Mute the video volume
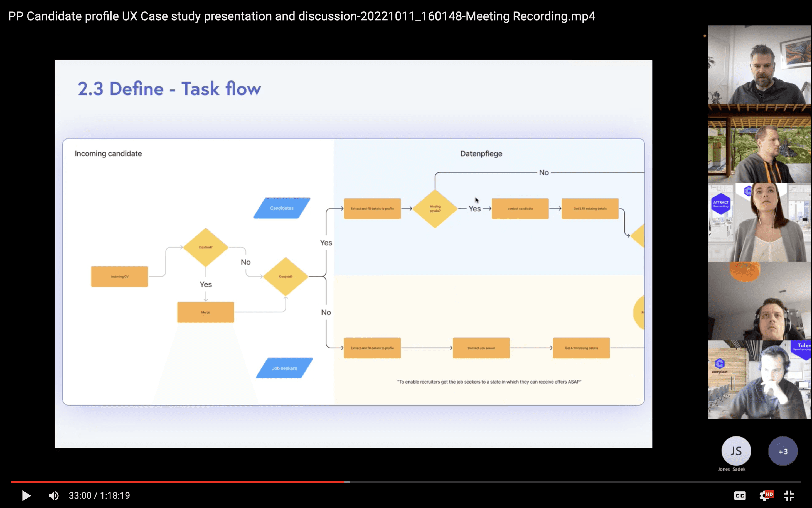Viewport: 812px width, 508px height. (53, 495)
